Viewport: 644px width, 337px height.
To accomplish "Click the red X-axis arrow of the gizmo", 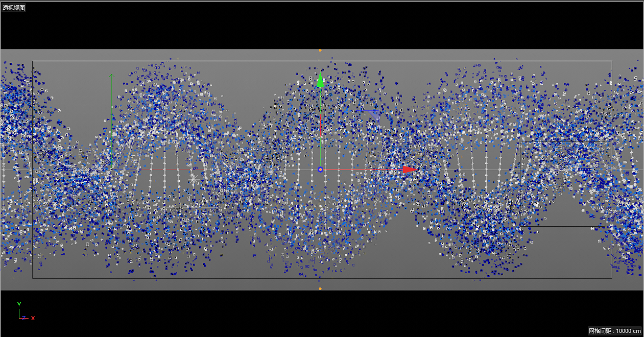I will (x=410, y=169).
